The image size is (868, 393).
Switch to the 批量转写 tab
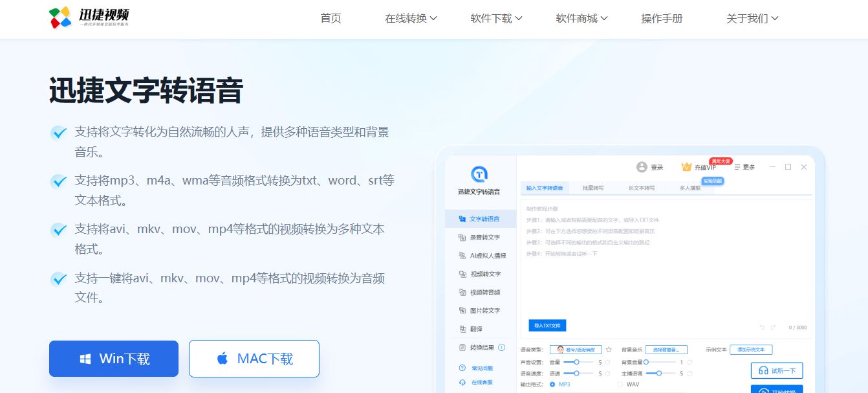tap(592, 188)
